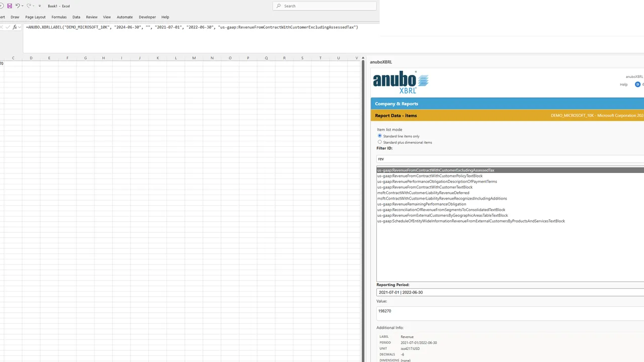
Task: Click the Excel Search box
Action: (325, 6)
